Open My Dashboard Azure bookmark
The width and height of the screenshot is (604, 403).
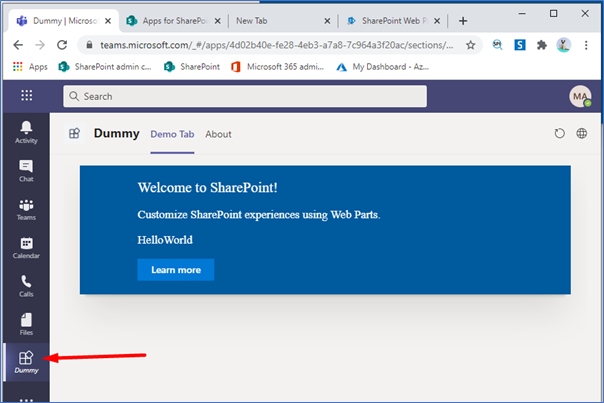tap(383, 67)
